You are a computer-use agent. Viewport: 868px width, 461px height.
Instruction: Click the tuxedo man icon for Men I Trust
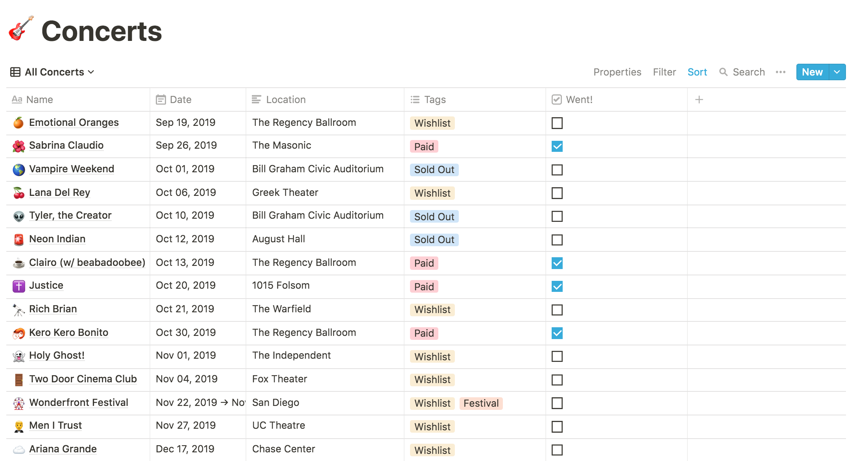pos(18,426)
